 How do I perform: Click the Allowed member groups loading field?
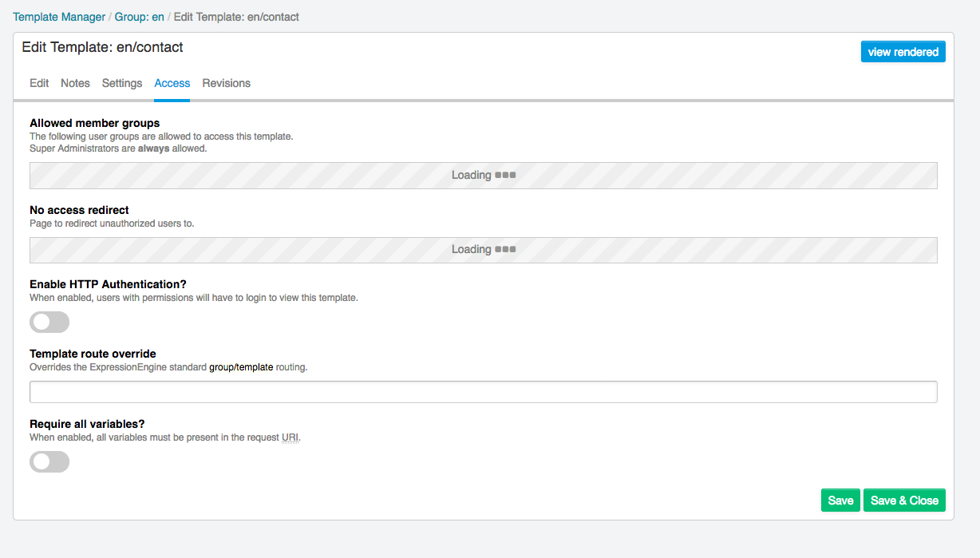483,176
